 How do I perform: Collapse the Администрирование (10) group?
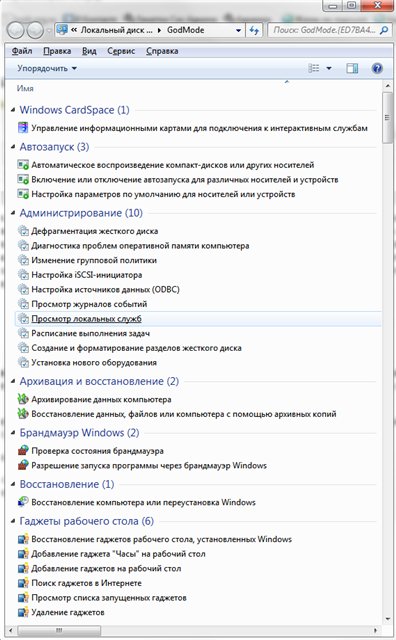13,213
